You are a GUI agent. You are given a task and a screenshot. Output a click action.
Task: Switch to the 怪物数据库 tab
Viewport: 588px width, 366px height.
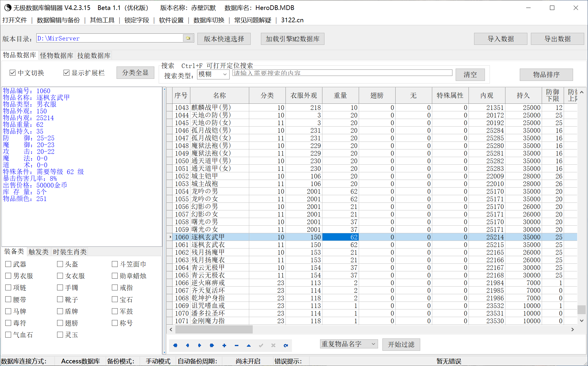click(x=57, y=55)
